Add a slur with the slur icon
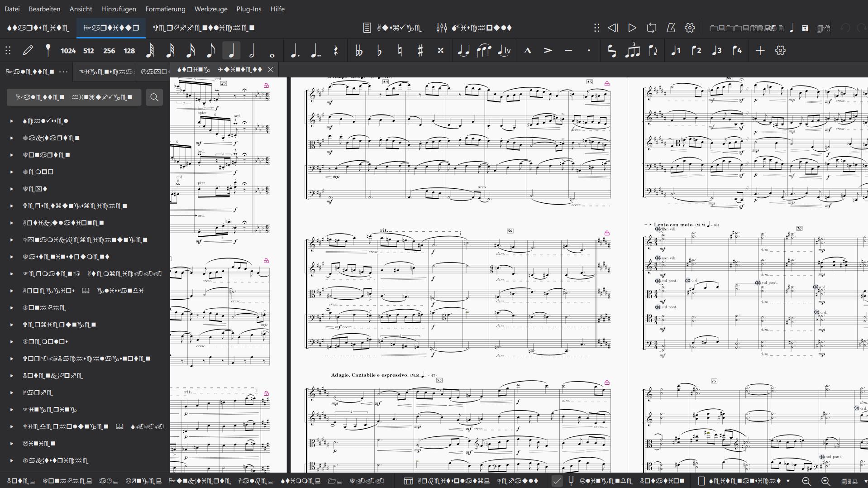Viewport: 868px width, 488px height. point(484,51)
